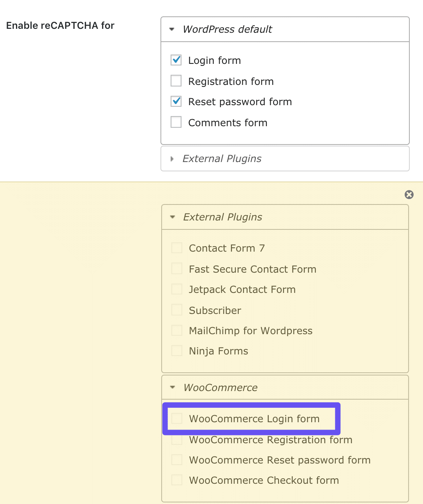The height and width of the screenshot is (504, 423).
Task: Enable MailChimp for Wordpress reCAPTCHA
Action: (176, 330)
